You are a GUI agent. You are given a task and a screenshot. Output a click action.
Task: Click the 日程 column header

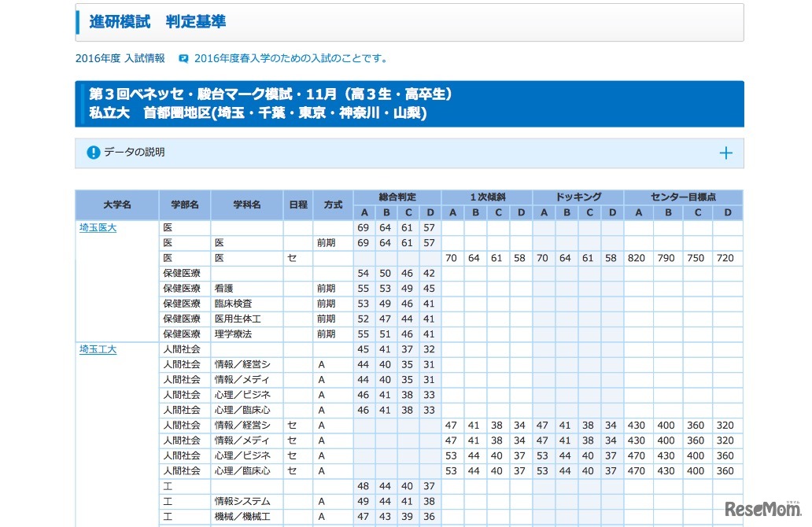[x=297, y=205]
